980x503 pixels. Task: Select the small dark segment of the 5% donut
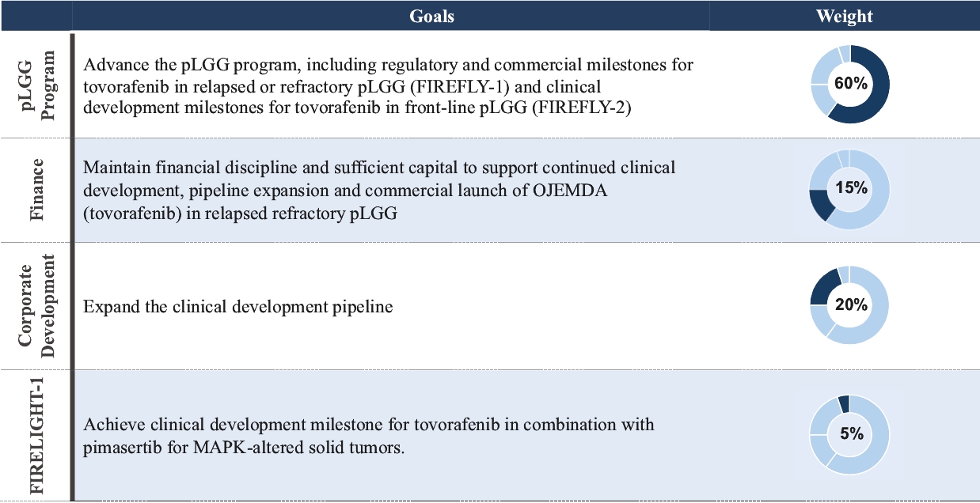pos(844,403)
